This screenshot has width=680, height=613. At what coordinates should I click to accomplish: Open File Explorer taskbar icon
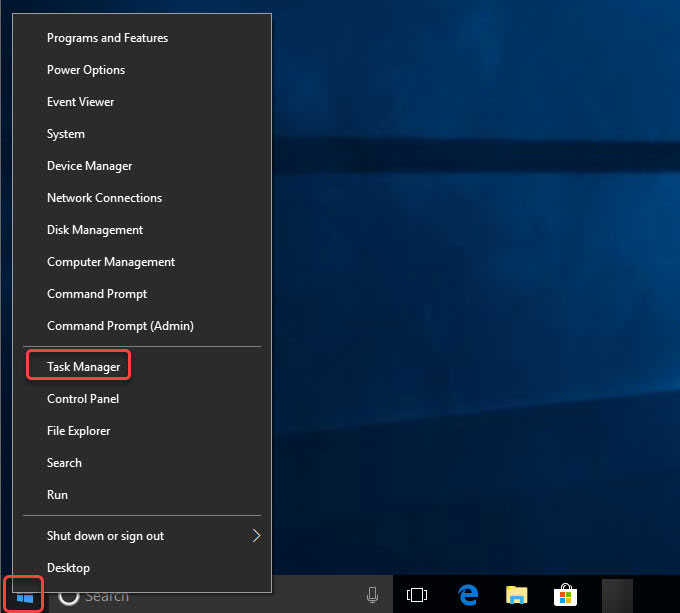[516, 595]
